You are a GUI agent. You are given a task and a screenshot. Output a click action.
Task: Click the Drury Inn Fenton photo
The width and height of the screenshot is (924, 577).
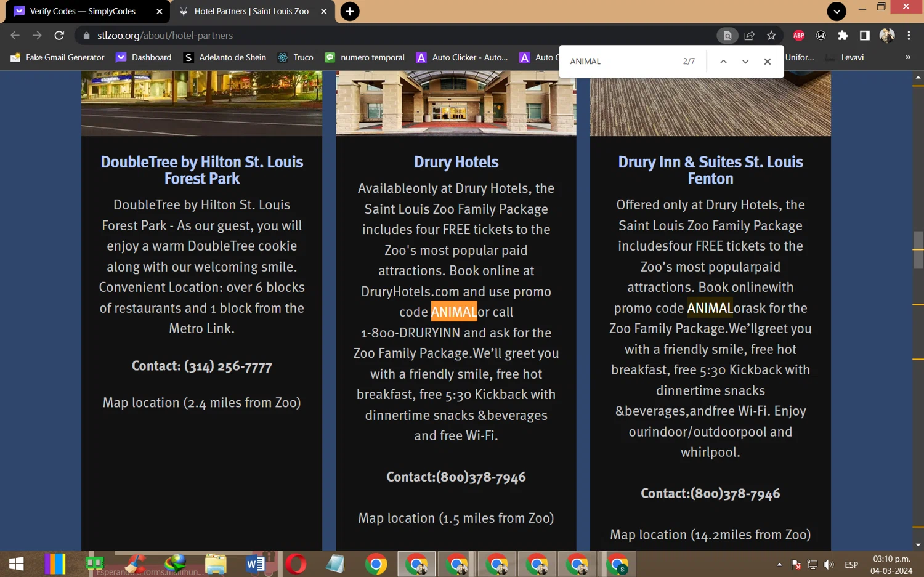pos(710,103)
